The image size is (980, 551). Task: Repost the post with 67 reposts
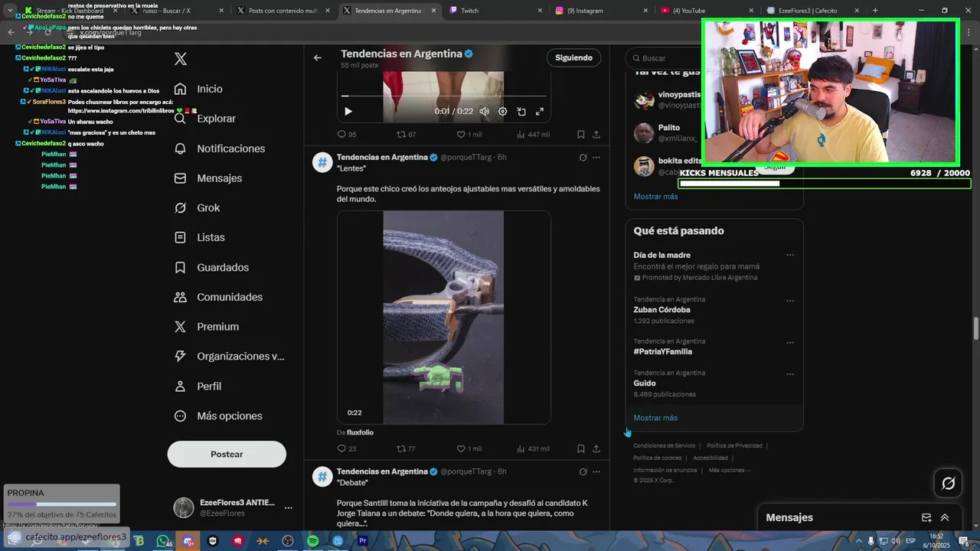point(406,135)
